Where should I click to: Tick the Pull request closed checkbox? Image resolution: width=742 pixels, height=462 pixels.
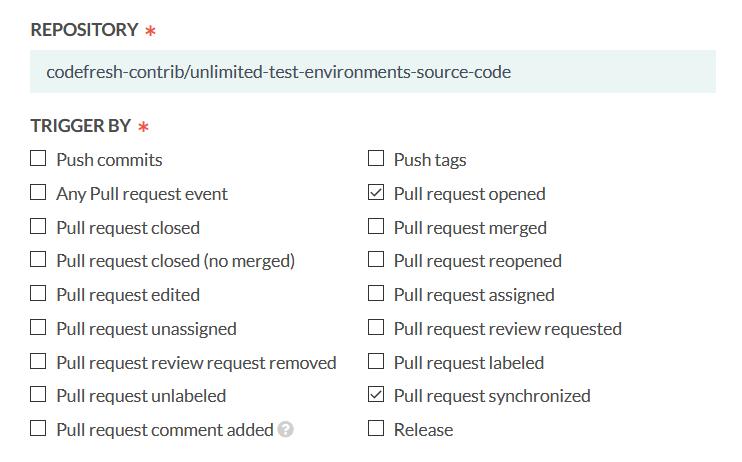(x=38, y=227)
